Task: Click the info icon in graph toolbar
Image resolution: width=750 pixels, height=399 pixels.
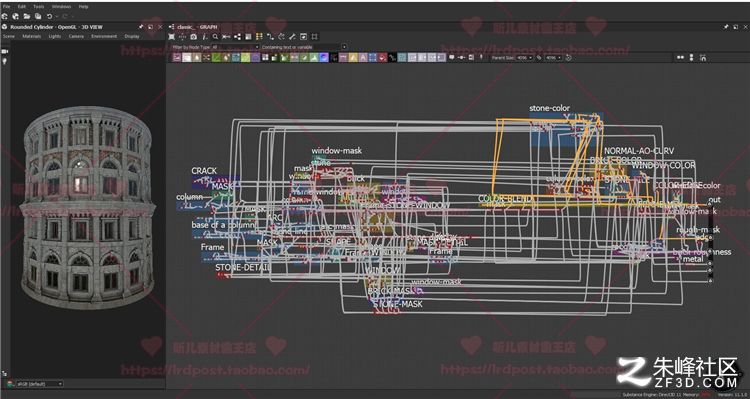Action: [204, 37]
